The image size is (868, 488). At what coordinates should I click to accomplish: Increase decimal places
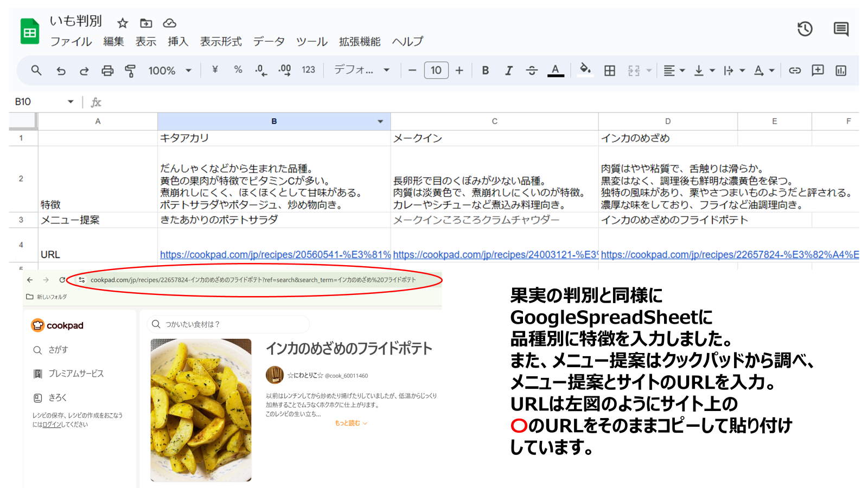coord(284,70)
